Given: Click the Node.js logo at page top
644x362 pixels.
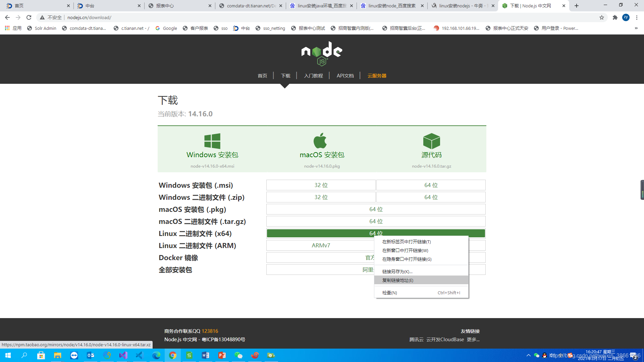Looking at the screenshot, I should click(x=321, y=54).
